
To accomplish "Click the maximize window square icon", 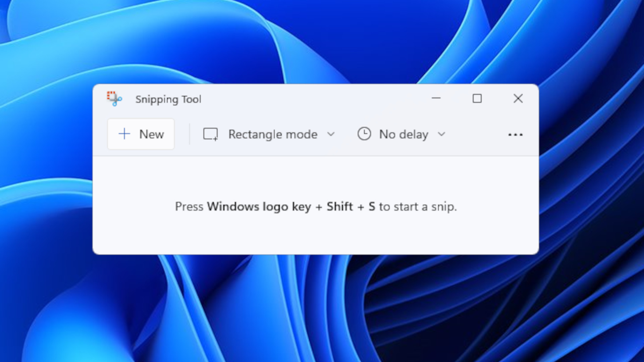I will click(477, 98).
